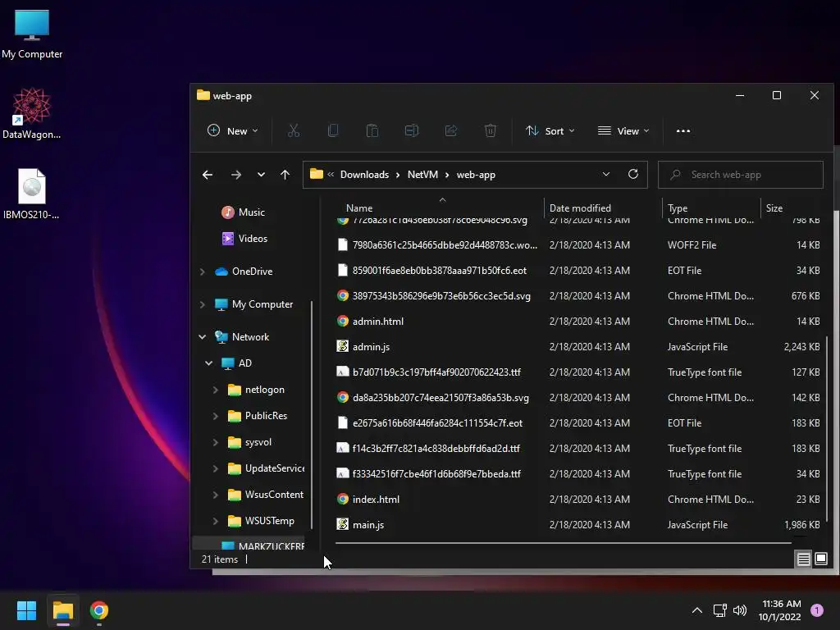Switch to details view icon in status bar

[x=804, y=559]
